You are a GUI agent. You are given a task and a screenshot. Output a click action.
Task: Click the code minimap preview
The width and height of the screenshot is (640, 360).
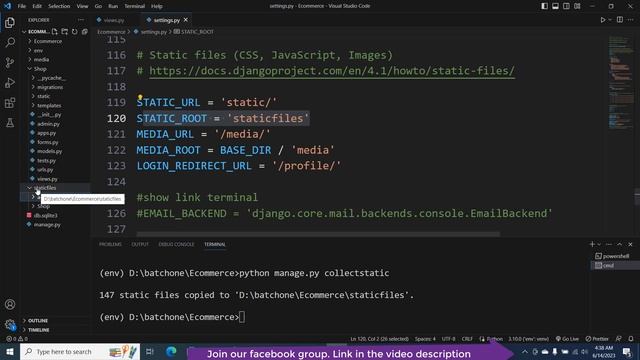tap(620, 82)
